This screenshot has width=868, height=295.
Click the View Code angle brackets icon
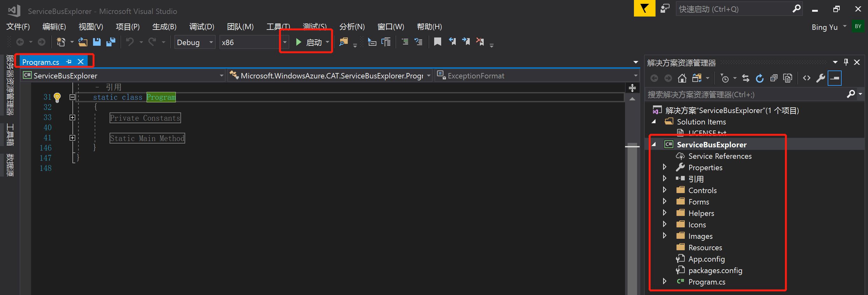point(806,78)
